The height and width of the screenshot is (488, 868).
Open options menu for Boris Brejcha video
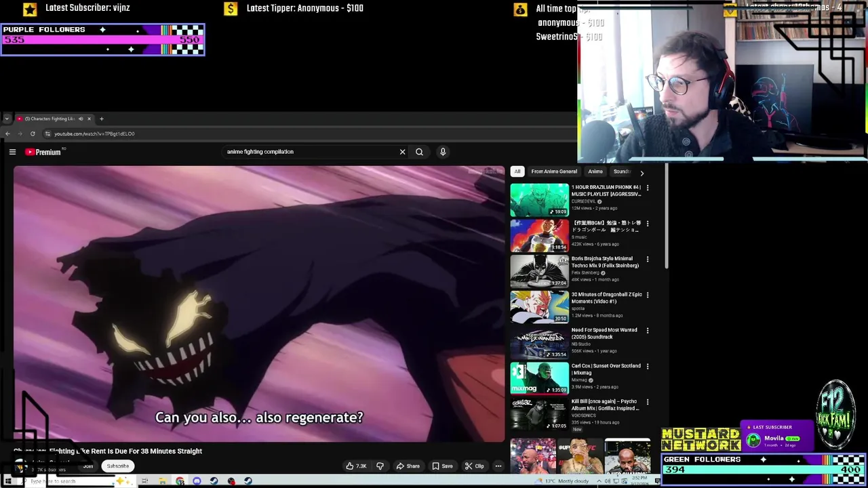click(648, 259)
